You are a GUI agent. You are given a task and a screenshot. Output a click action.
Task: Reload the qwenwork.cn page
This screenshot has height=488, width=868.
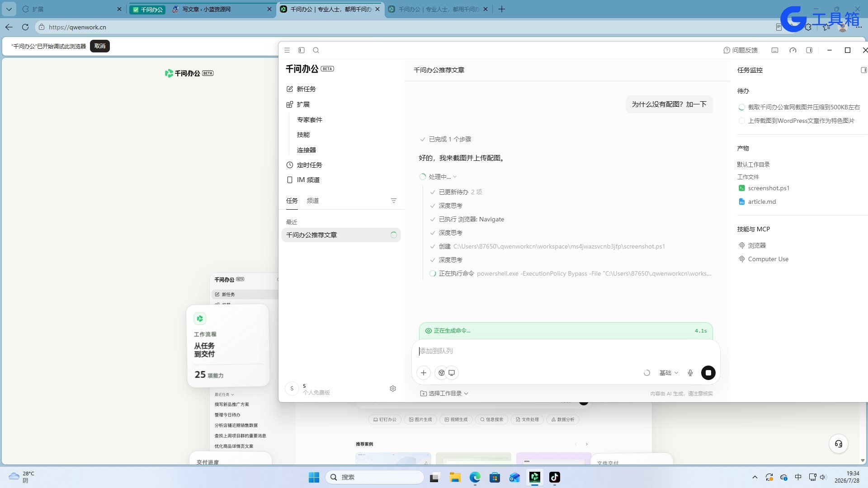(x=25, y=27)
